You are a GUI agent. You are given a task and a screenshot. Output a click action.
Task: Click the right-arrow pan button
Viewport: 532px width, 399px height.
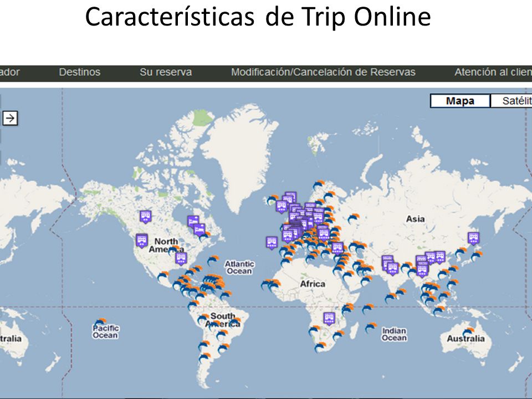pyautogui.click(x=10, y=118)
